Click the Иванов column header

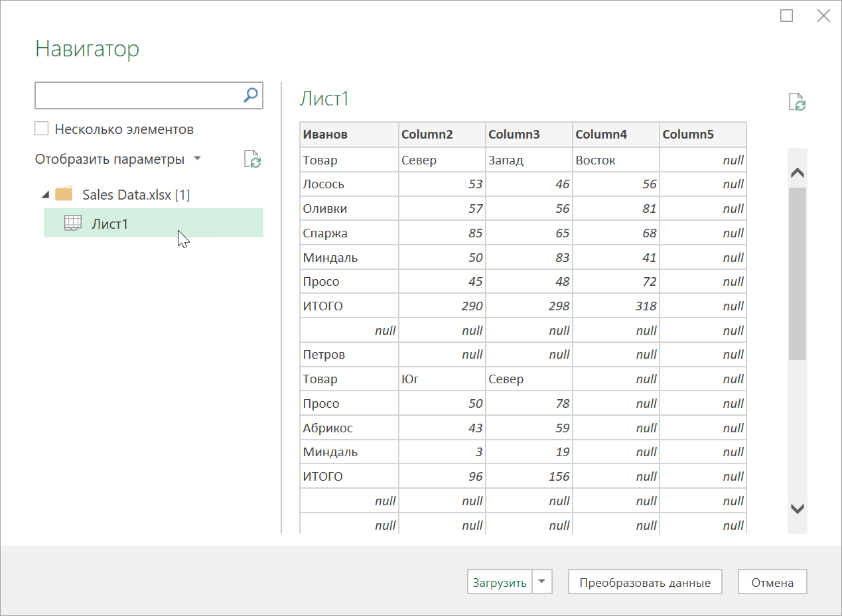[x=349, y=135]
